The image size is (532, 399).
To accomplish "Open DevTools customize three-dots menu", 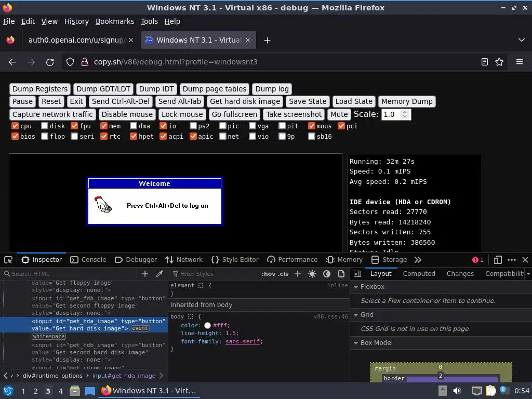I will [512, 260].
